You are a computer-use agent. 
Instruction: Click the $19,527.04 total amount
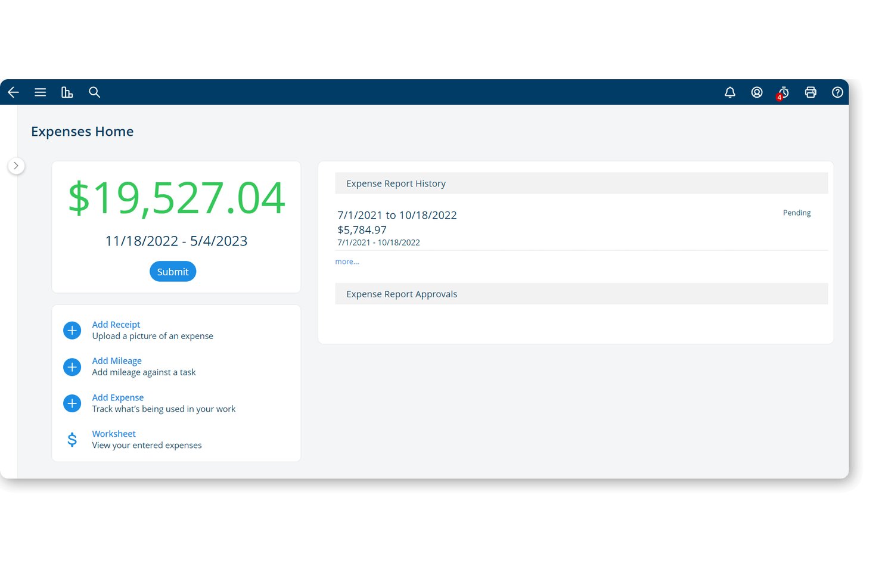point(176,198)
